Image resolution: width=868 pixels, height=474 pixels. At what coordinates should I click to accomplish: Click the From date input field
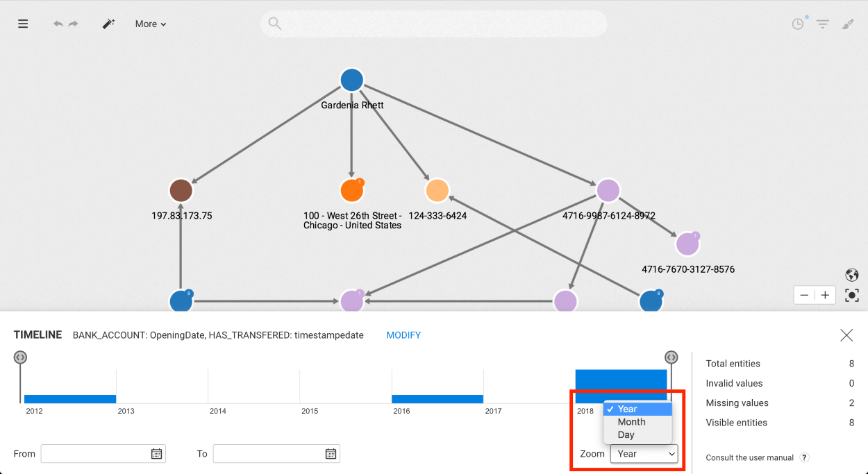[x=95, y=454]
